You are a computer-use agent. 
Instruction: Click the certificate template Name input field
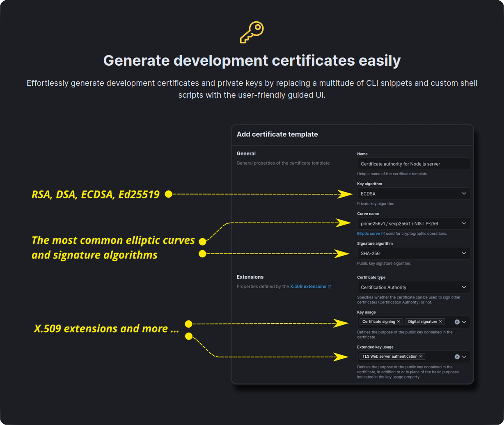pyautogui.click(x=413, y=163)
